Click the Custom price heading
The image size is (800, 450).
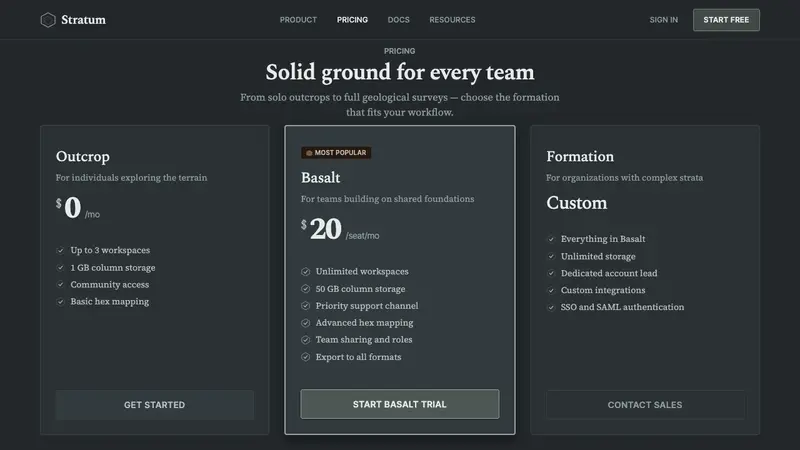tap(577, 203)
